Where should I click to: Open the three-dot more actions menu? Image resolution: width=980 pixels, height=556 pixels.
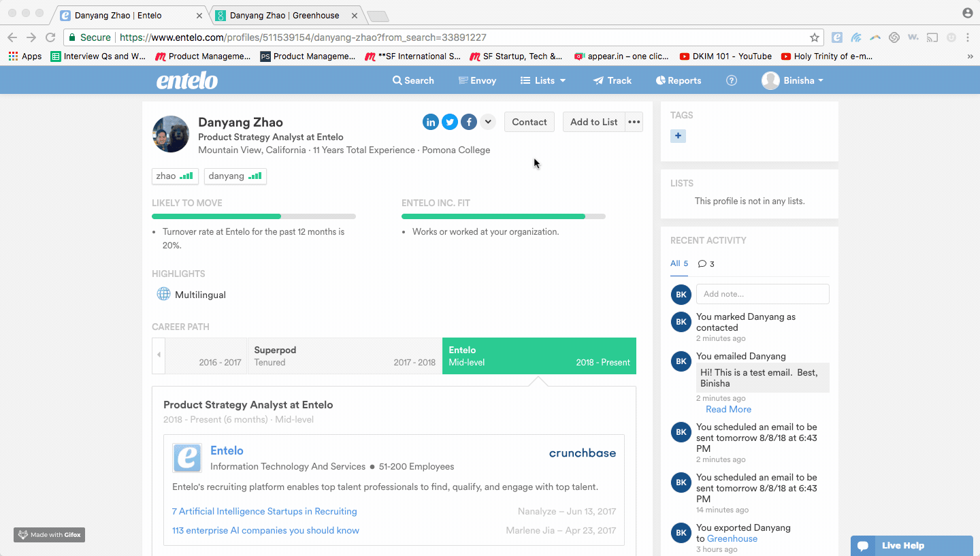634,122
